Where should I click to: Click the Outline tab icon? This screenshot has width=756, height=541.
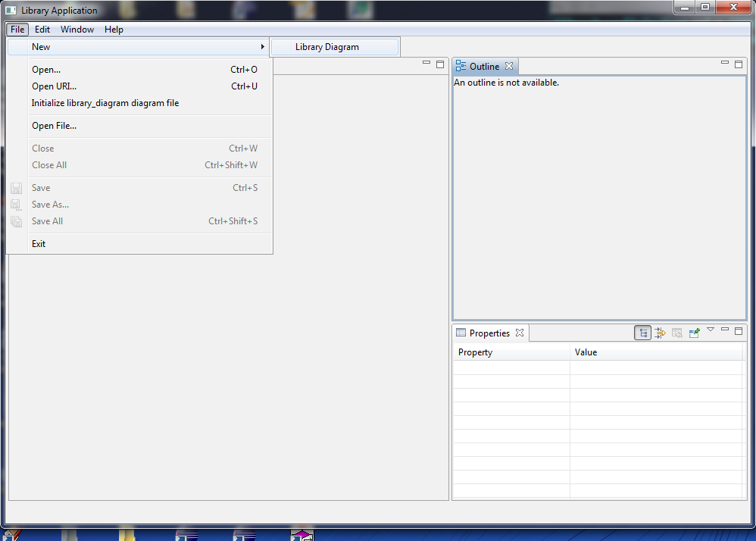[461, 66]
